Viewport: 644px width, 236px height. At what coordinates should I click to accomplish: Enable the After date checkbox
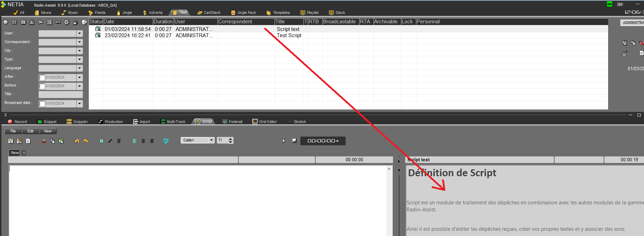[x=42, y=78]
